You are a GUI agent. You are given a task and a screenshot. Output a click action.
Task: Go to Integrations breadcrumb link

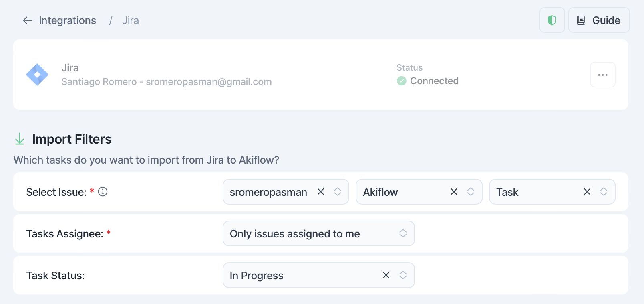67,20
